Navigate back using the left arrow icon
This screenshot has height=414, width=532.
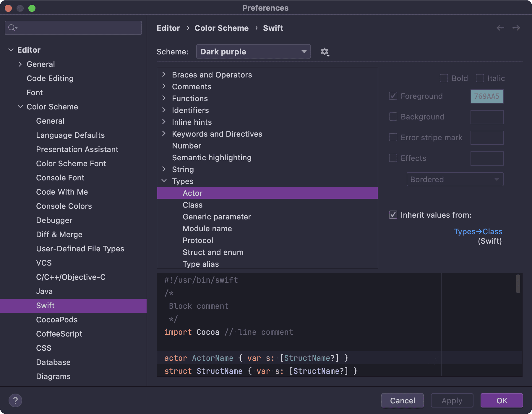tap(500, 28)
